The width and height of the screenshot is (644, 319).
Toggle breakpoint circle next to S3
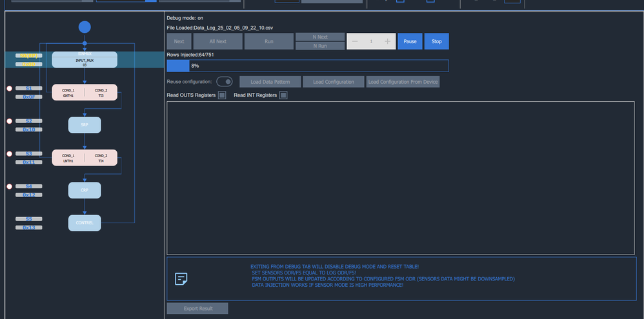pyautogui.click(x=10, y=154)
